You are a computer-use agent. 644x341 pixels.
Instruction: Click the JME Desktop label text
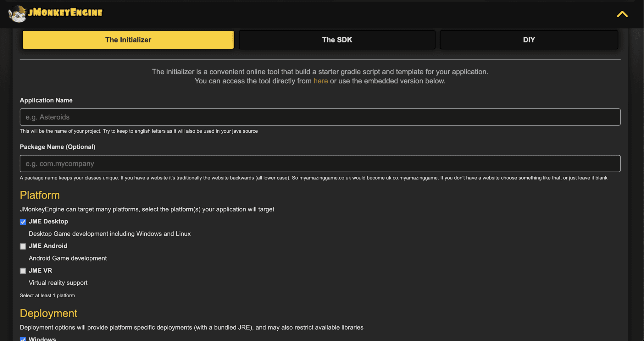(x=48, y=222)
